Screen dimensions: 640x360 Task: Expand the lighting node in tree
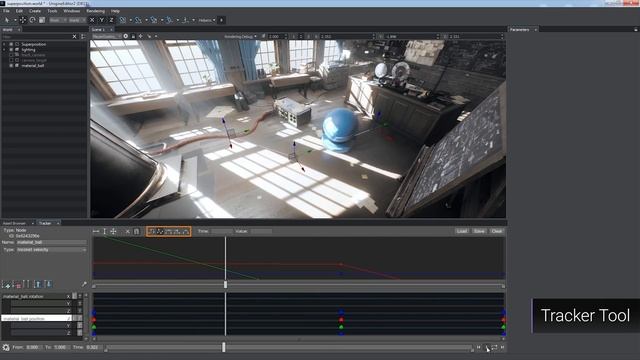point(4,49)
